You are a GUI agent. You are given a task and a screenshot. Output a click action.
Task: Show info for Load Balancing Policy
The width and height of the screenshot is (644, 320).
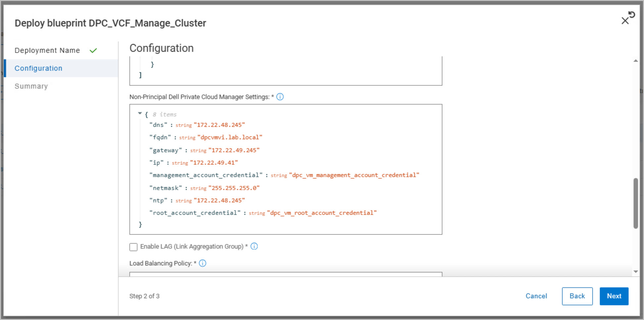(x=203, y=263)
